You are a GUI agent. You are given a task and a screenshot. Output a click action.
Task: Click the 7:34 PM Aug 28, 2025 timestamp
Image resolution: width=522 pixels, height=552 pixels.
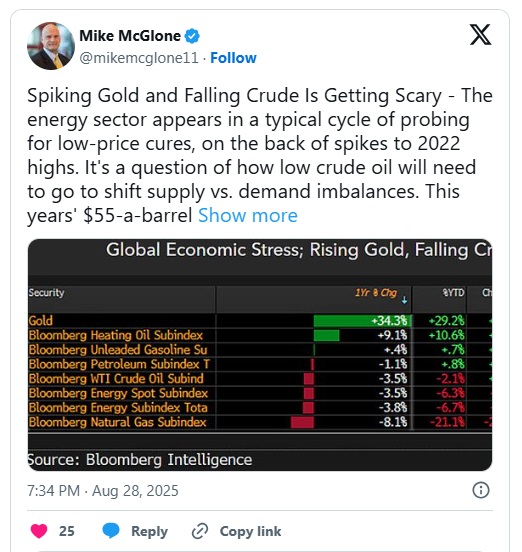point(103,491)
